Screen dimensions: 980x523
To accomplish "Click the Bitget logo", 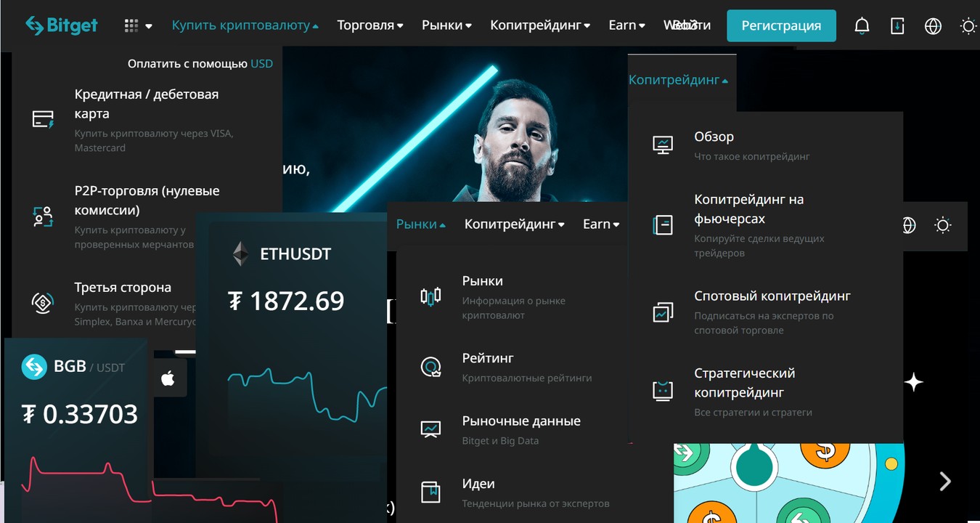I will pyautogui.click(x=62, y=25).
